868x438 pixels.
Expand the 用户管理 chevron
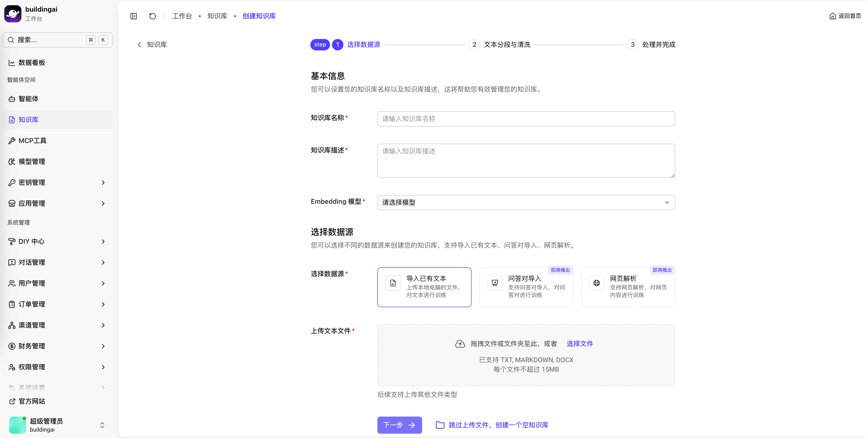point(103,283)
